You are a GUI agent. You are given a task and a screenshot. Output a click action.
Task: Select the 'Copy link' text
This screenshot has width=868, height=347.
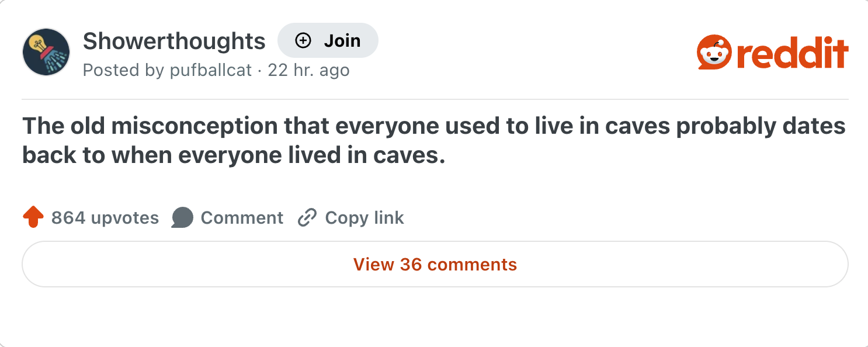point(364,218)
